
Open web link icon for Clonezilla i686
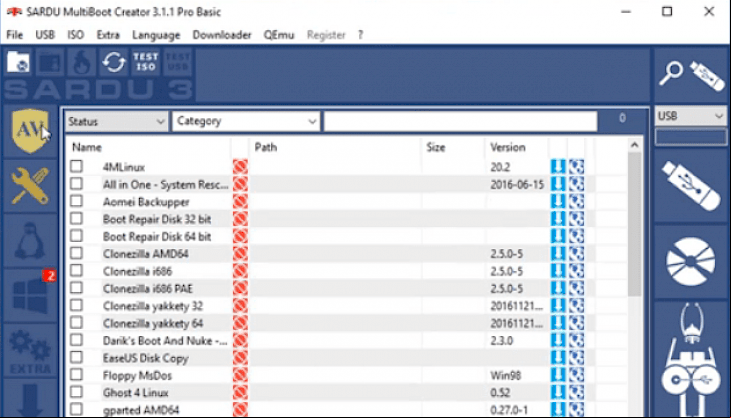tap(576, 271)
